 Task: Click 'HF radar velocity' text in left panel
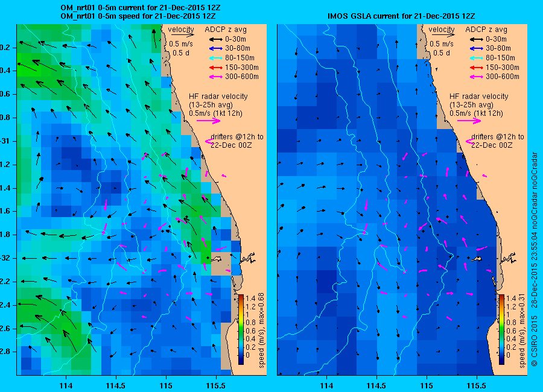coord(218,96)
